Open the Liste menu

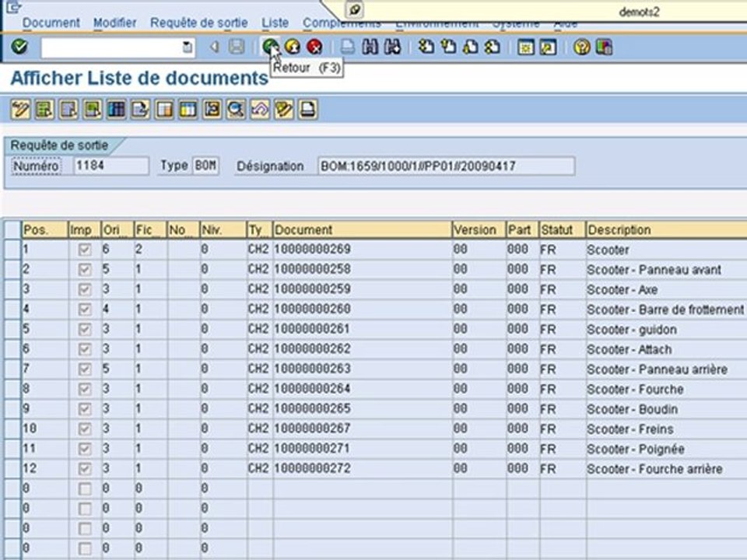[275, 23]
